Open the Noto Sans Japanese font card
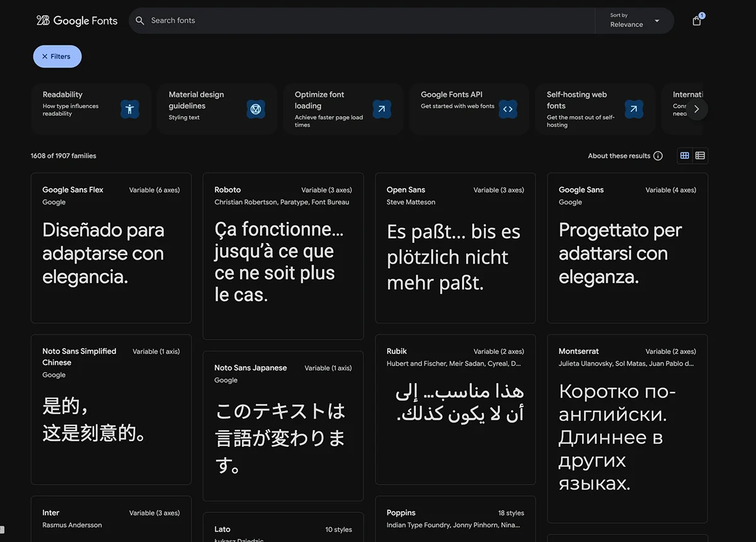This screenshot has height=542, width=756. point(283,425)
